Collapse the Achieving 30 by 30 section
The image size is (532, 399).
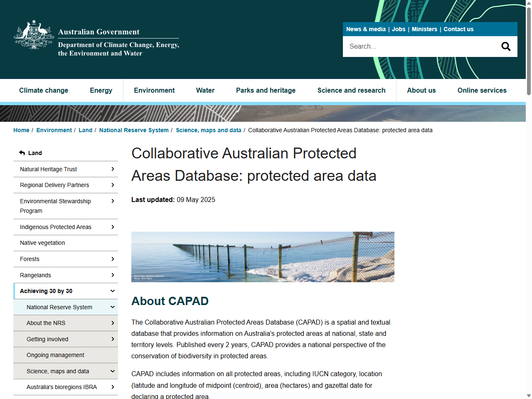(x=113, y=291)
